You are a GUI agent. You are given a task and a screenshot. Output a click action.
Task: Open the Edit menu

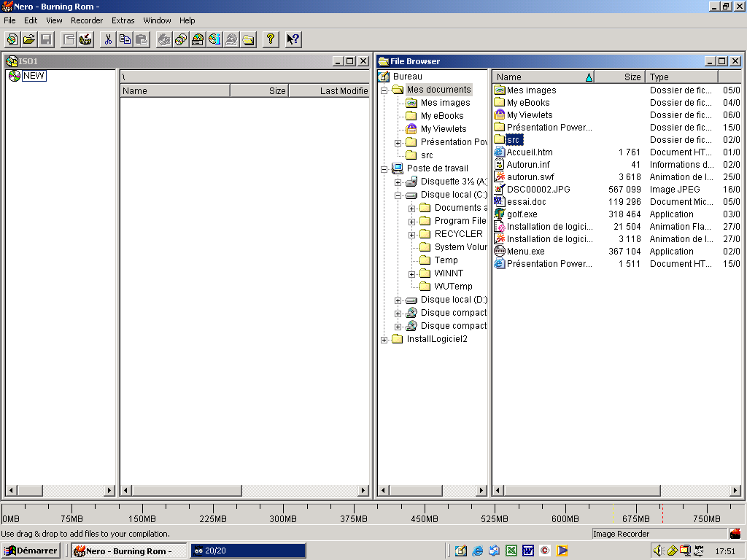(x=31, y=20)
